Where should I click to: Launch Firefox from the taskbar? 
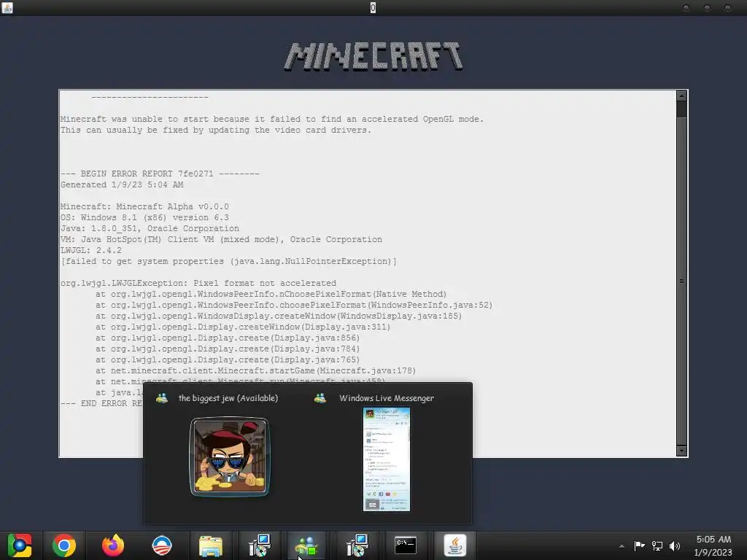113,545
